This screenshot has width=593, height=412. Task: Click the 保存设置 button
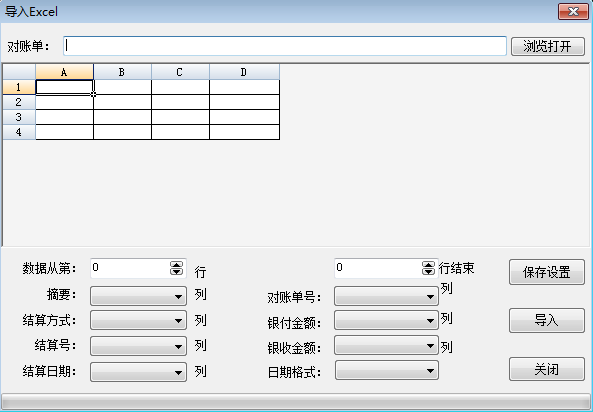pos(547,272)
